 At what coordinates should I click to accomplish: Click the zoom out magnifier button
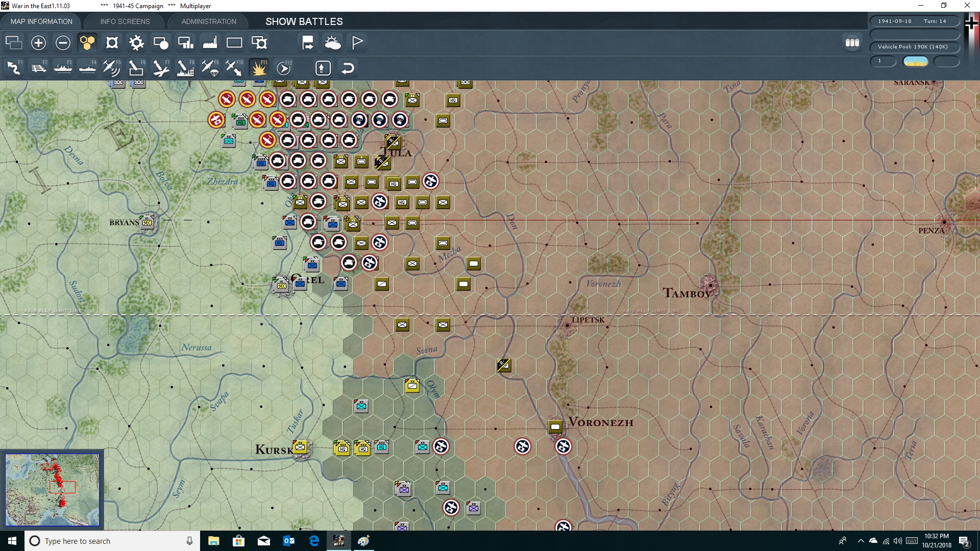coord(63,43)
